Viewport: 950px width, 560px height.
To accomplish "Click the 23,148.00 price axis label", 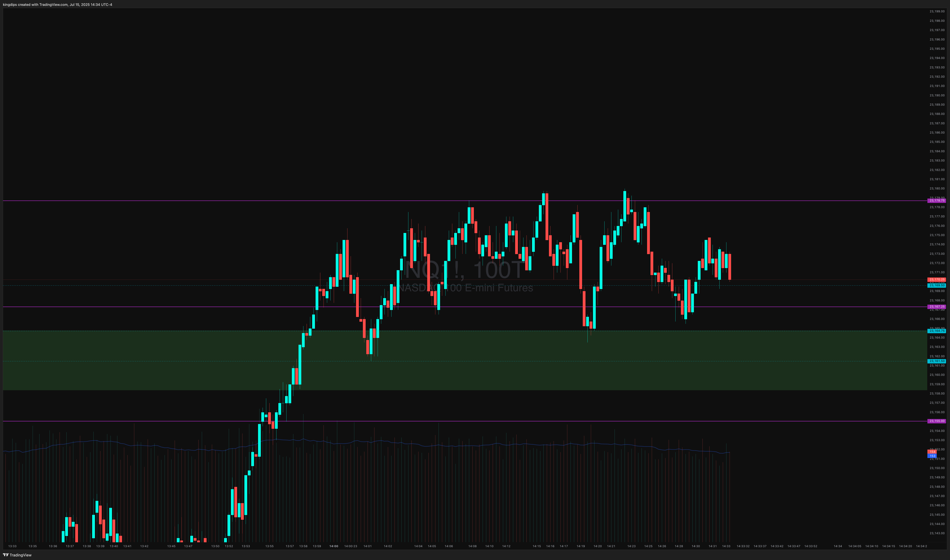I will [937, 487].
